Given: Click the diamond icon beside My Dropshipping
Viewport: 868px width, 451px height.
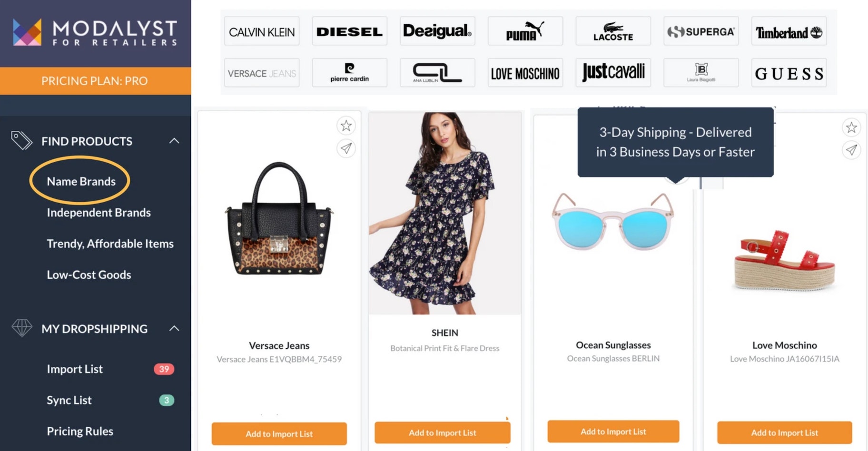Looking at the screenshot, I should (21, 328).
